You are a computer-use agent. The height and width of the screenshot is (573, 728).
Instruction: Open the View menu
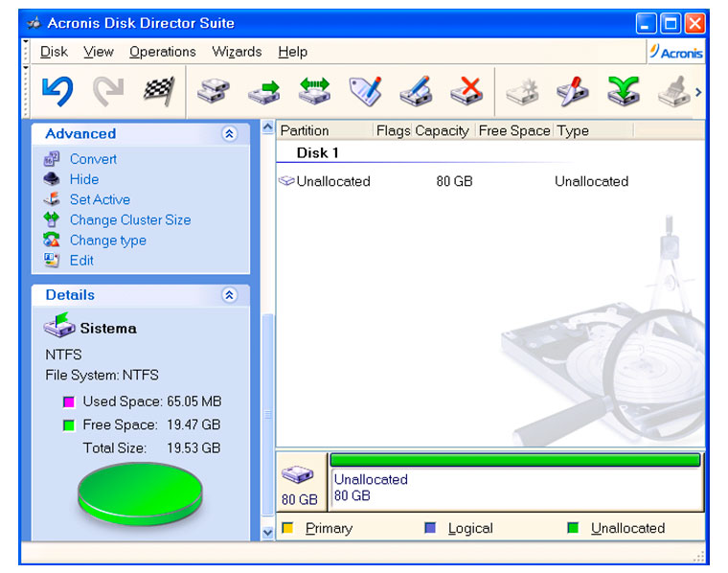[x=99, y=52]
